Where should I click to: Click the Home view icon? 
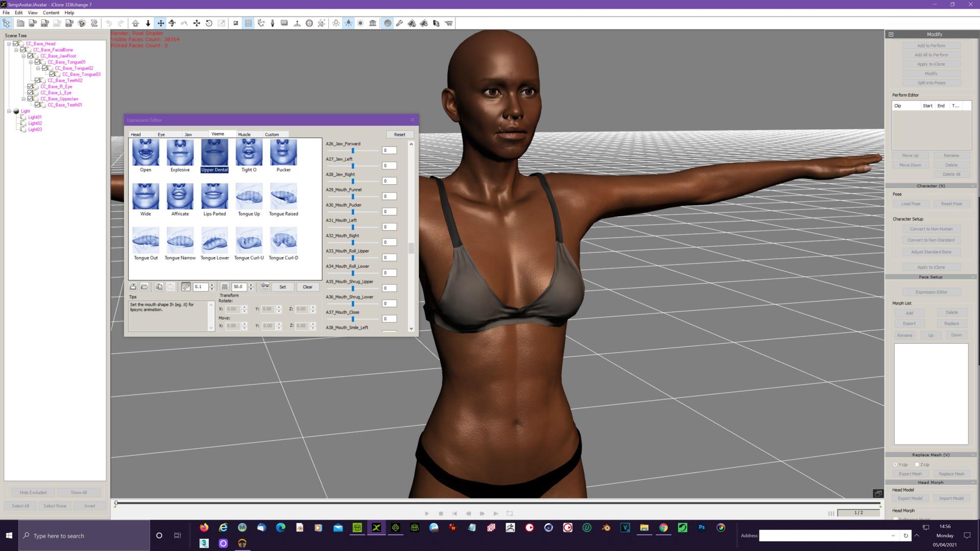[135, 23]
